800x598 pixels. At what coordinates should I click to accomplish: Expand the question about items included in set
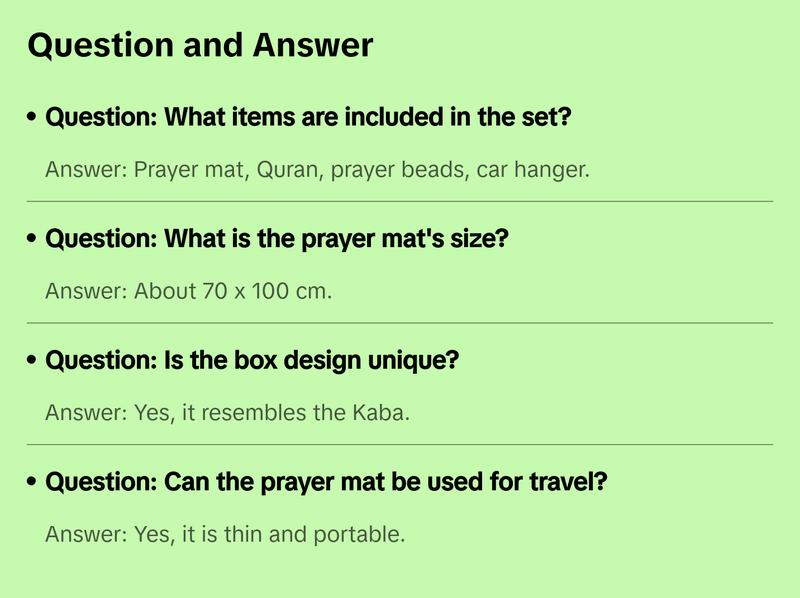point(308,118)
